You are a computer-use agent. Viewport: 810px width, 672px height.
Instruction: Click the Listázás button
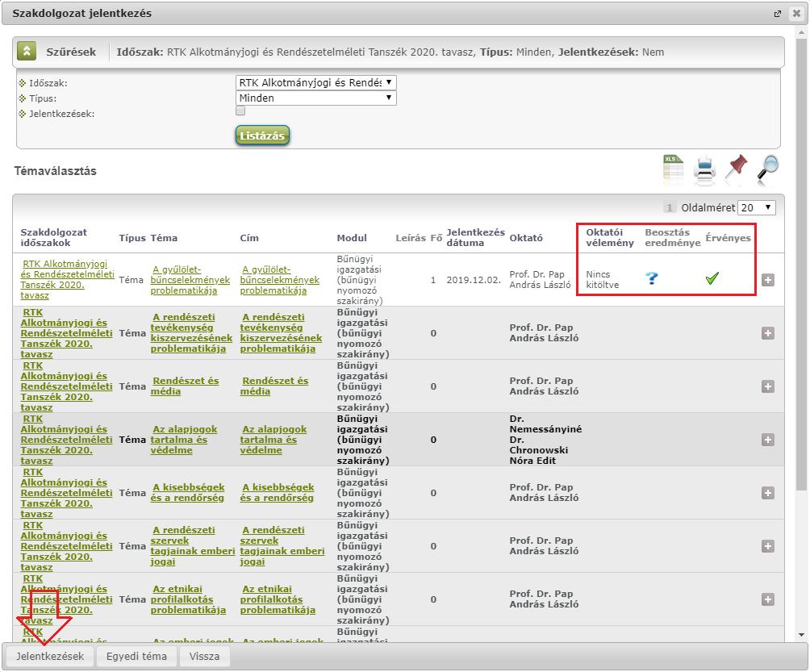262,136
